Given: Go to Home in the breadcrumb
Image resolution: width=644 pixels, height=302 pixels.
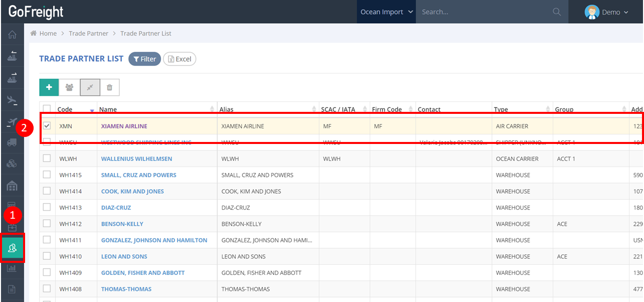Looking at the screenshot, I should pos(48,34).
